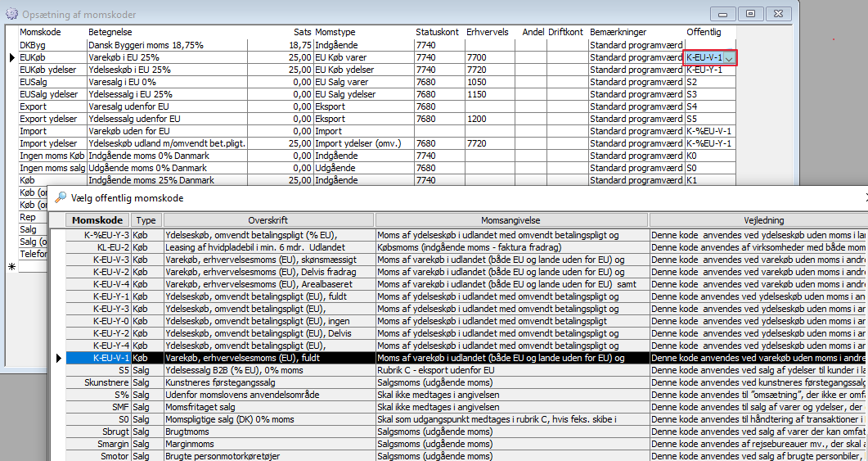The image size is (868, 461).
Task: Click the row arrow beside the highlighted K-EU-V-1 row
Action: coord(57,358)
